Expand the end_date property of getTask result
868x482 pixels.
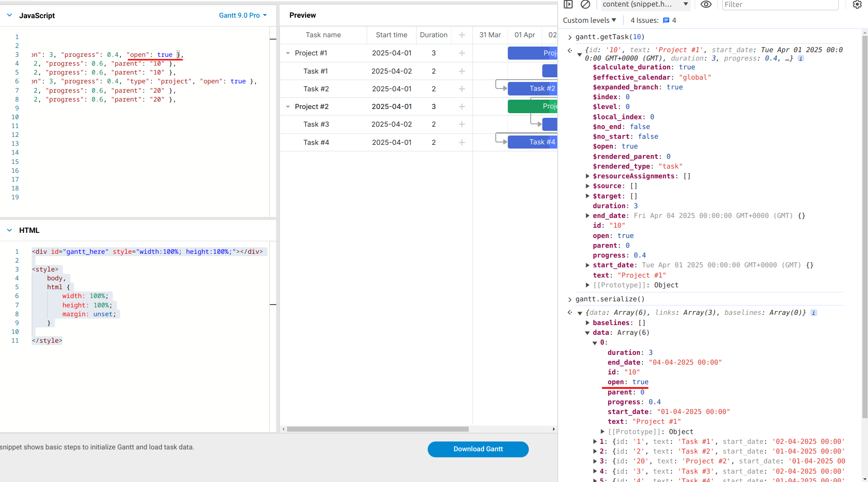tap(588, 216)
